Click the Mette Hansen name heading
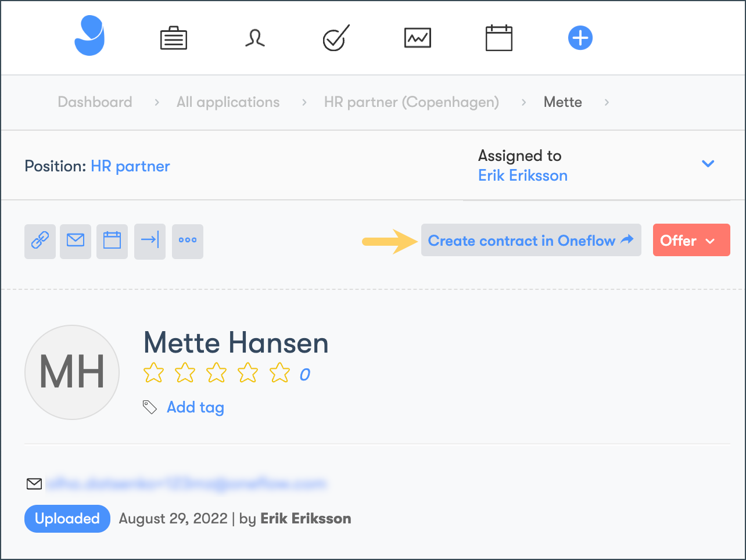The width and height of the screenshot is (746, 560). click(x=236, y=343)
